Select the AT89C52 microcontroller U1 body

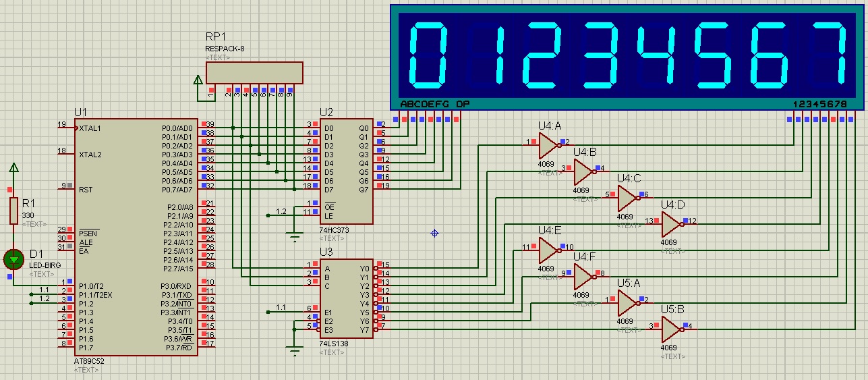(128, 236)
